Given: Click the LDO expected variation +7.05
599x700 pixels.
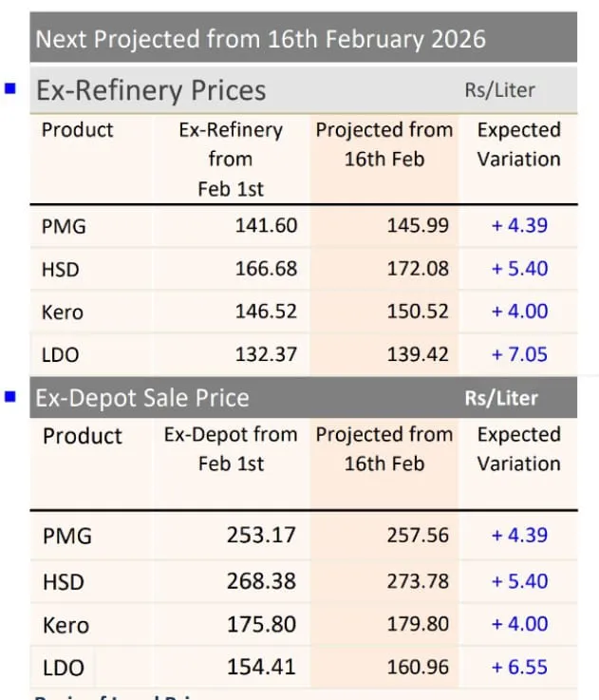Looking at the screenshot, I should [x=519, y=354].
